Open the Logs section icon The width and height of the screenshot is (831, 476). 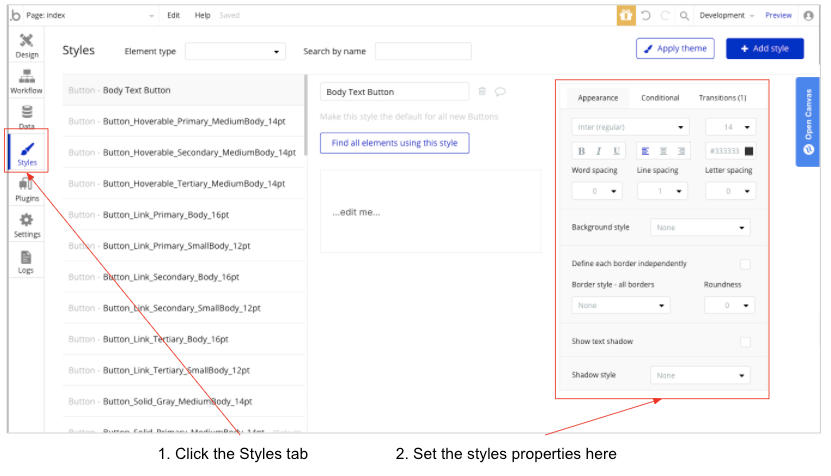[x=27, y=262]
